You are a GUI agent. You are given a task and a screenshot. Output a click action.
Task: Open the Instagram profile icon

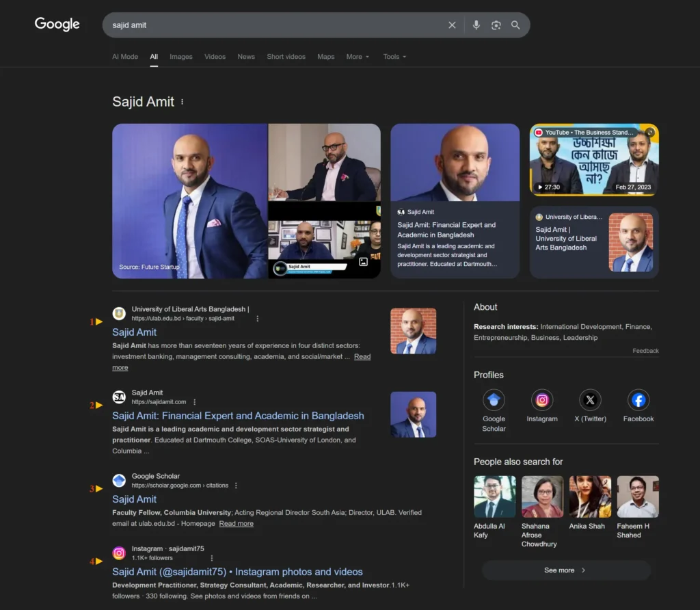542,400
